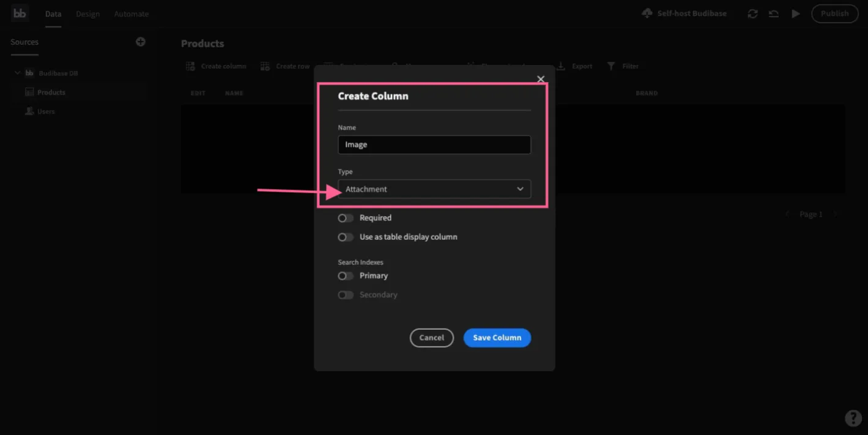Viewport: 868px width, 435px height.
Task: Open the Type dropdown showing Attachment
Action: point(434,189)
